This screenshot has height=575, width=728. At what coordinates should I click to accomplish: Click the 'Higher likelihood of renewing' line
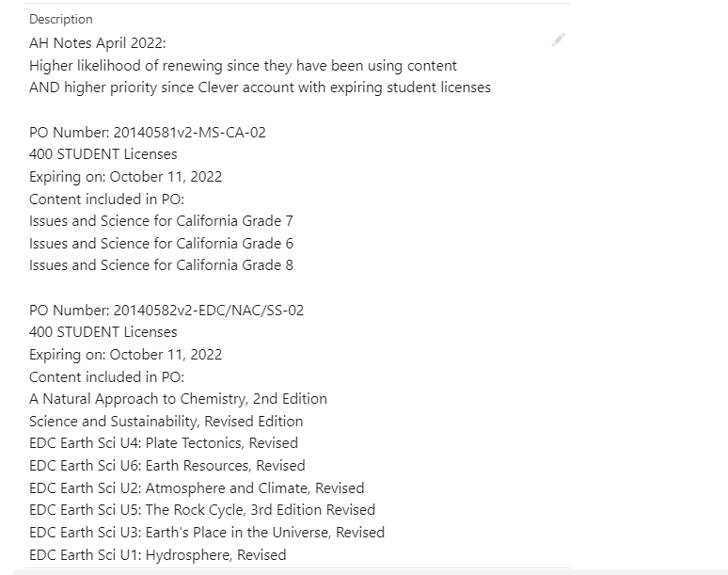[x=243, y=66]
